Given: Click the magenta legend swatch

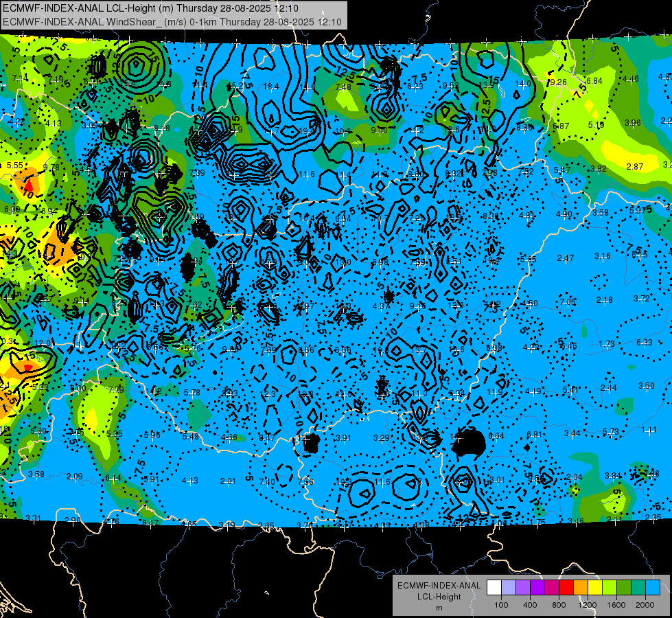Looking at the screenshot, I should point(552,588).
